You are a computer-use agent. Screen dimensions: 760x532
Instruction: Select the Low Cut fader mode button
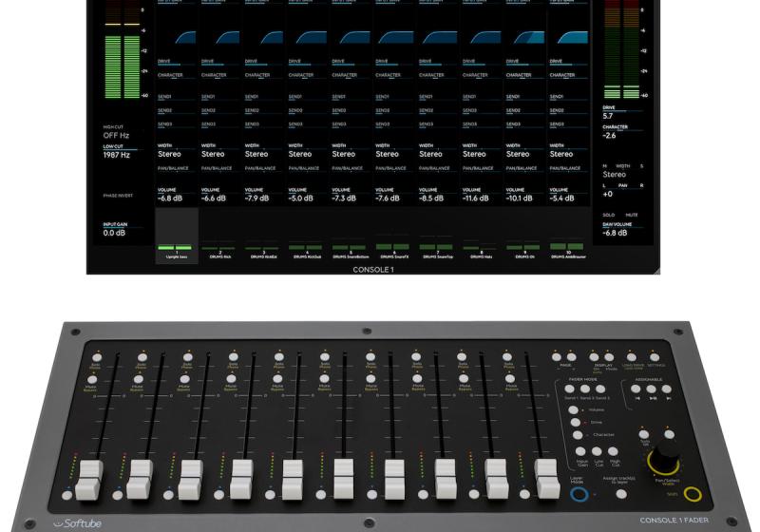tap(598, 452)
